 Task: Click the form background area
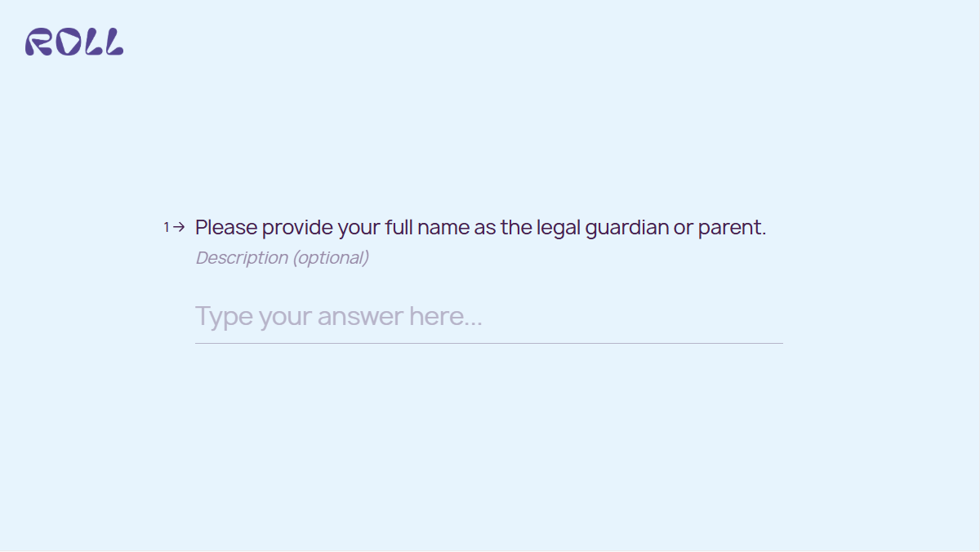click(x=490, y=449)
